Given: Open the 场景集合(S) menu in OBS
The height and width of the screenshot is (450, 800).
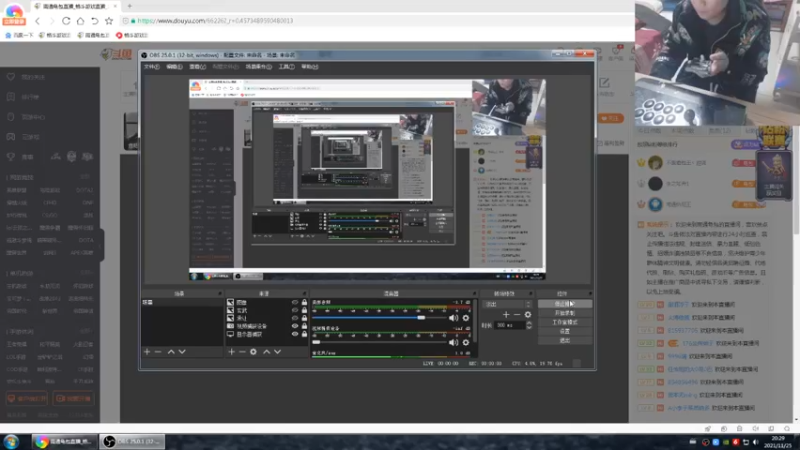Looking at the screenshot, I should click(259, 67).
